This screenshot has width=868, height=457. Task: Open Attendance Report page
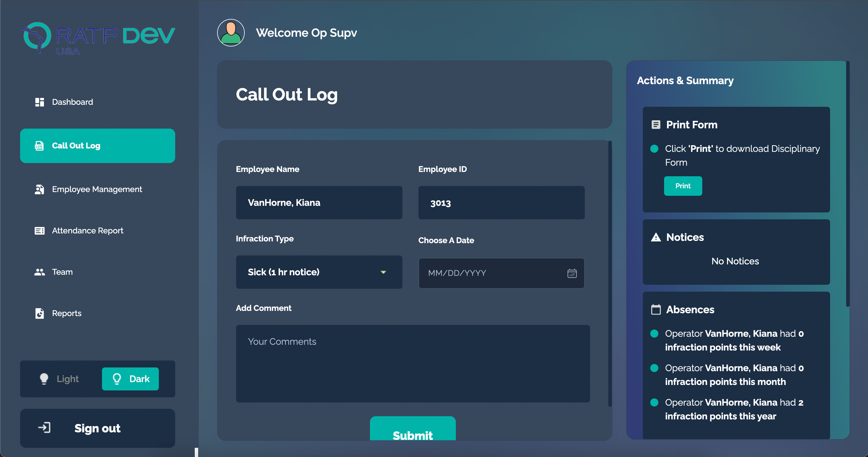point(98,231)
